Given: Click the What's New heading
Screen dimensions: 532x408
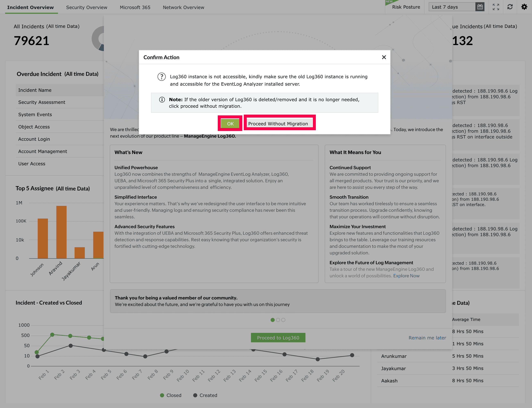Looking at the screenshot, I should 128,152.
